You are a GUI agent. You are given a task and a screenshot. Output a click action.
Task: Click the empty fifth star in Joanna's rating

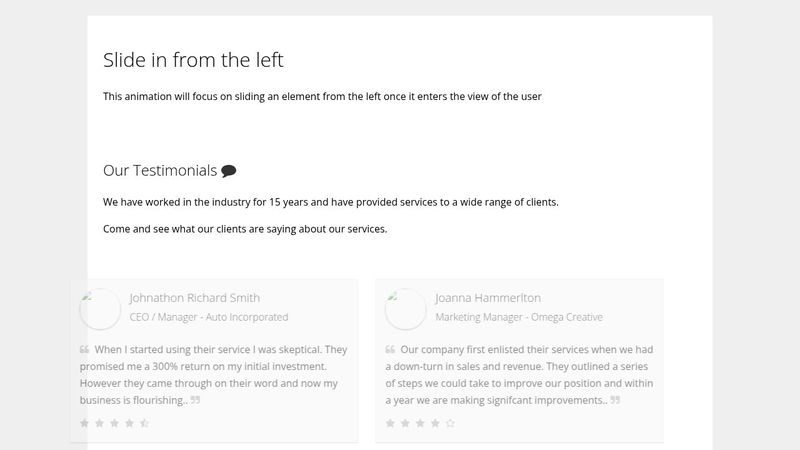pos(450,423)
